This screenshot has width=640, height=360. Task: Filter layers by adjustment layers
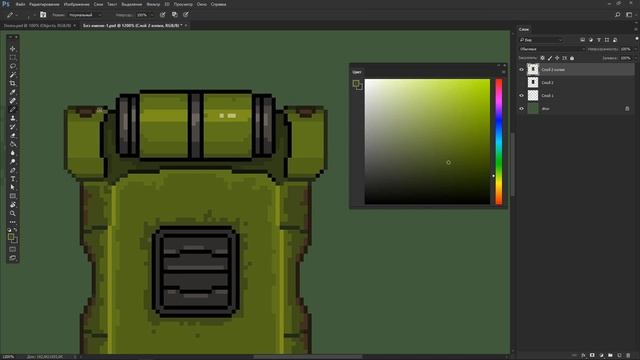coord(591,40)
